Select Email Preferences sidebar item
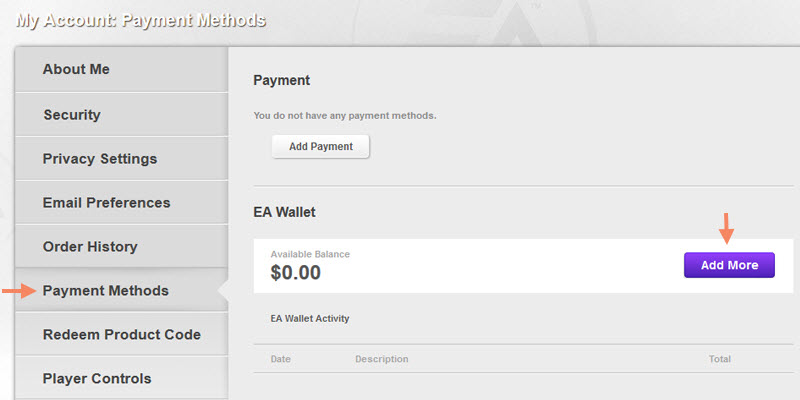This screenshot has width=800, height=400. click(106, 202)
